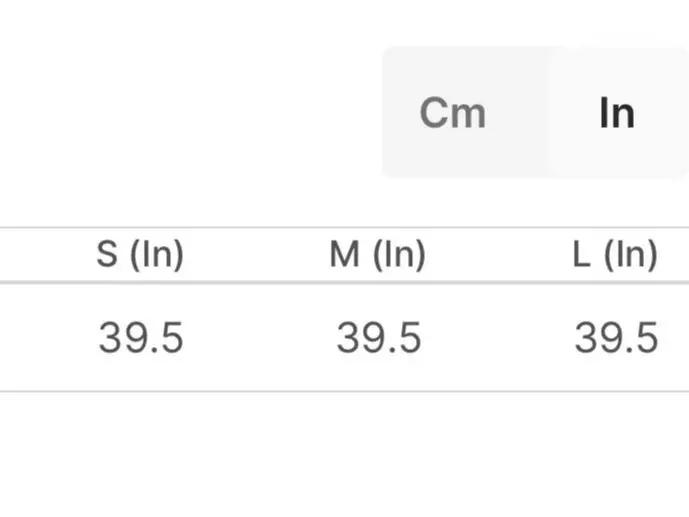Click the Medium size measurement cell
689x517 pixels.
[378, 338]
